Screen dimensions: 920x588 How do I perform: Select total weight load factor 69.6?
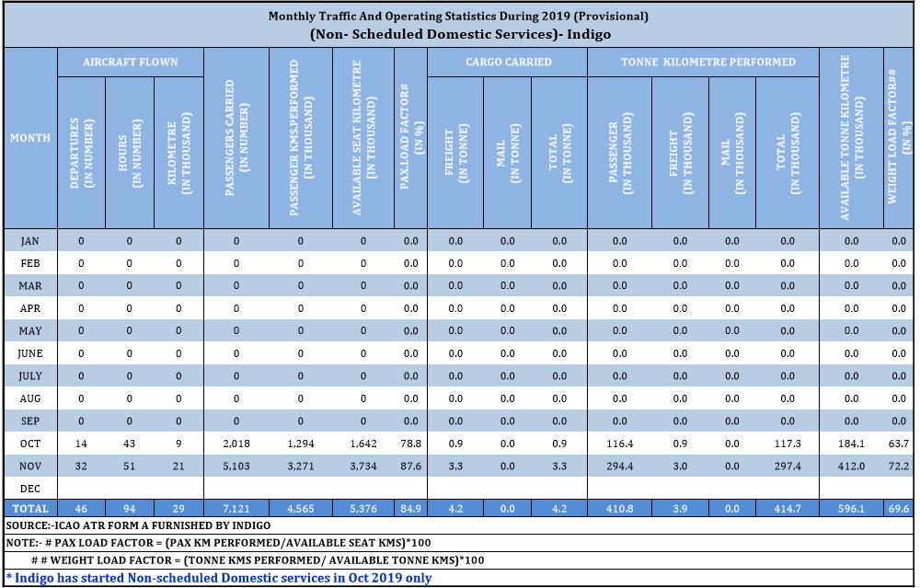(x=899, y=508)
